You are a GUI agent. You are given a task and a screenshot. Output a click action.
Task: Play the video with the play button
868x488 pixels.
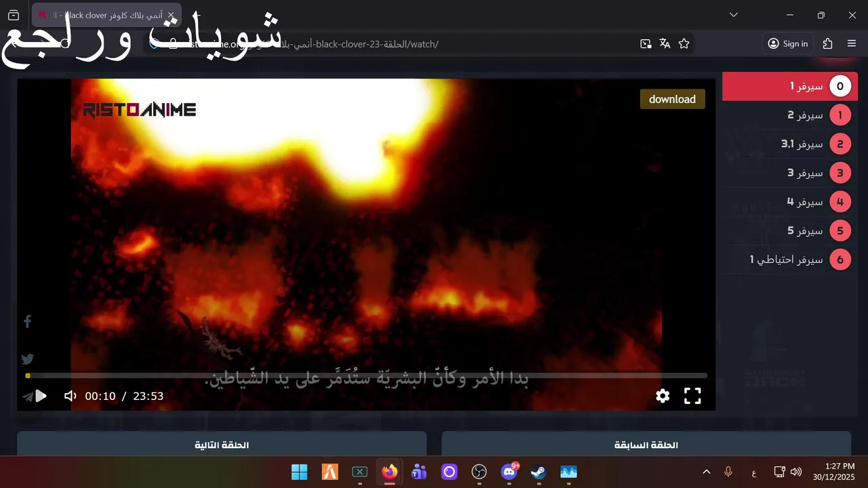click(41, 396)
